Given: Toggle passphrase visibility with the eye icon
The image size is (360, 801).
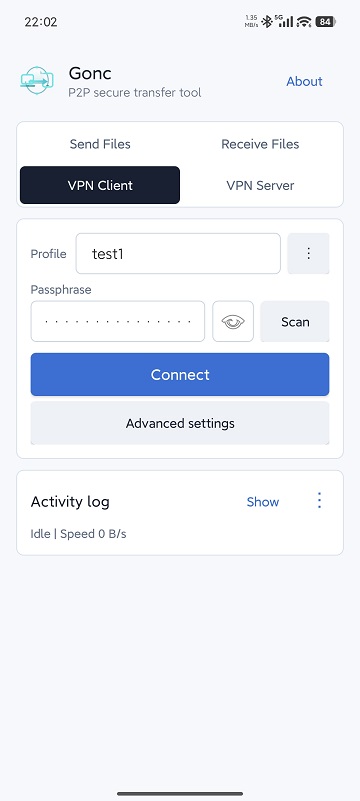Looking at the screenshot, I should pos(233,321).
